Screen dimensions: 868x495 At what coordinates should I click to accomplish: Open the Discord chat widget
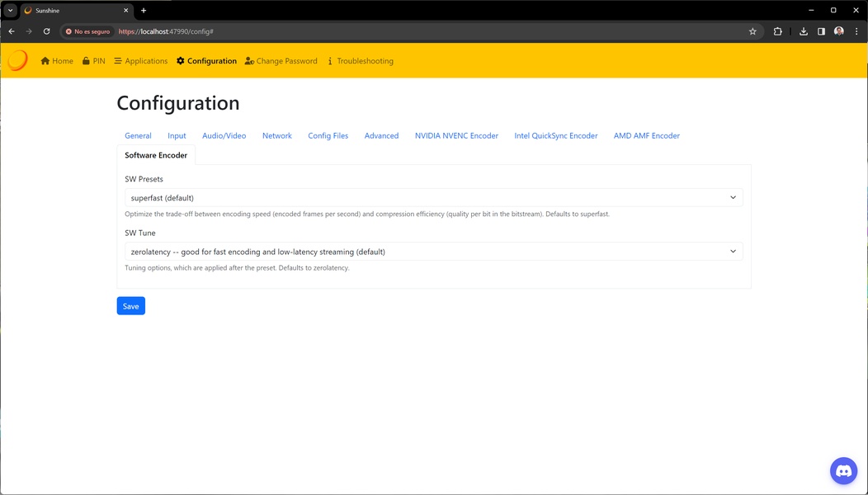click(843, 471)
